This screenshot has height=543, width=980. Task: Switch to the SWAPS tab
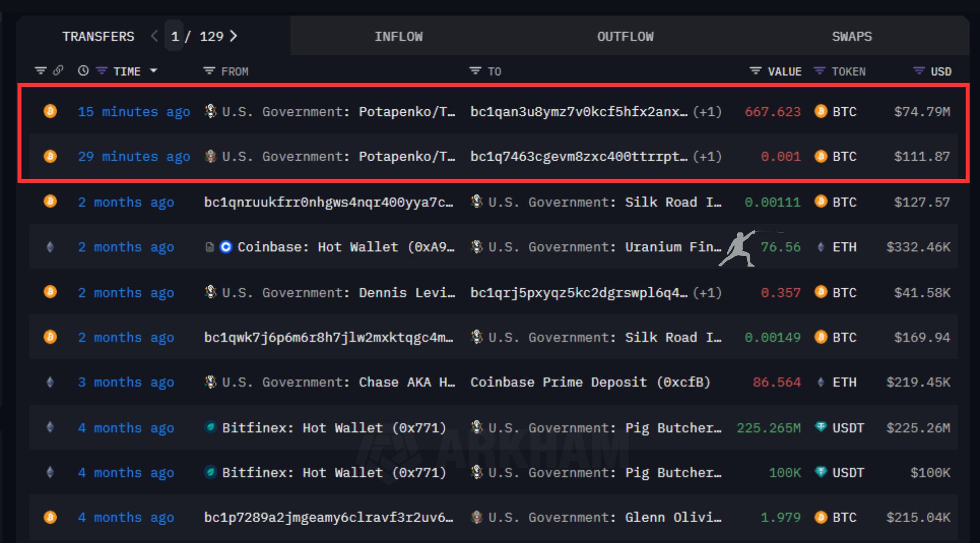[852, 36]
